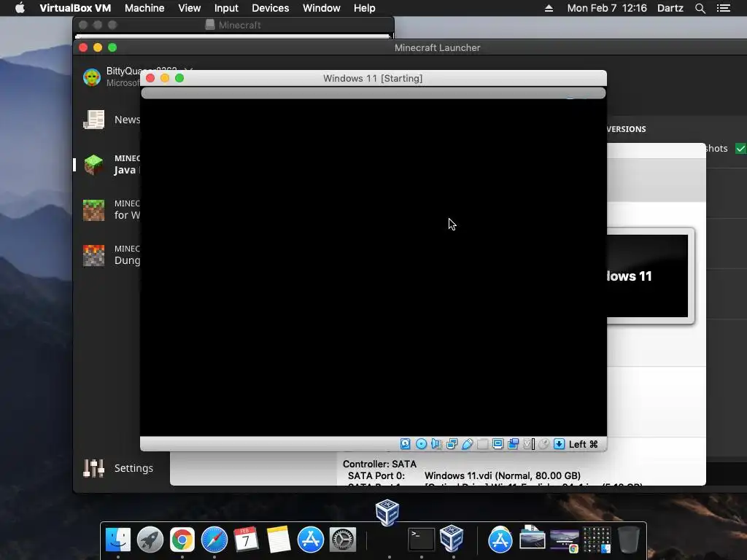Screen dimensions: 747x560
Task: Open the Input menu
Action: (226, 8)
